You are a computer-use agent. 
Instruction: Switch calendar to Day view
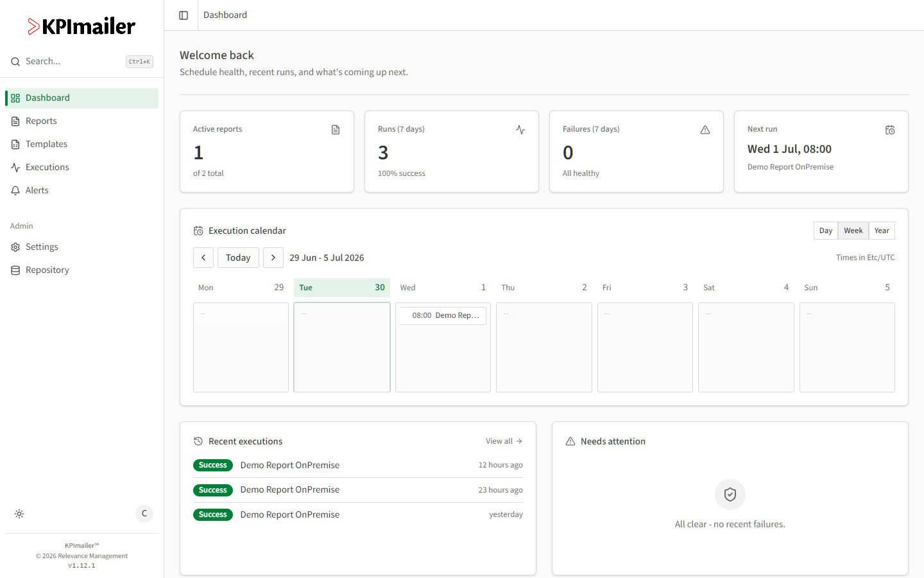tap(826, 231)
